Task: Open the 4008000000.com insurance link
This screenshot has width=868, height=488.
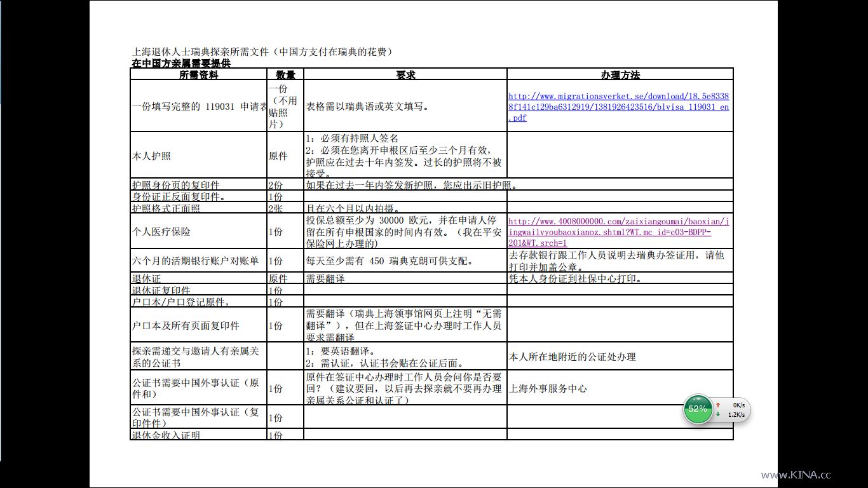Action: tap(619, 232)
